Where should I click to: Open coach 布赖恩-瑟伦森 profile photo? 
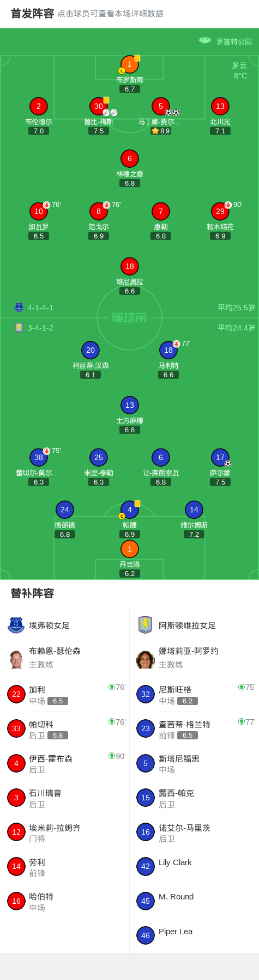[x=16, y=659]
